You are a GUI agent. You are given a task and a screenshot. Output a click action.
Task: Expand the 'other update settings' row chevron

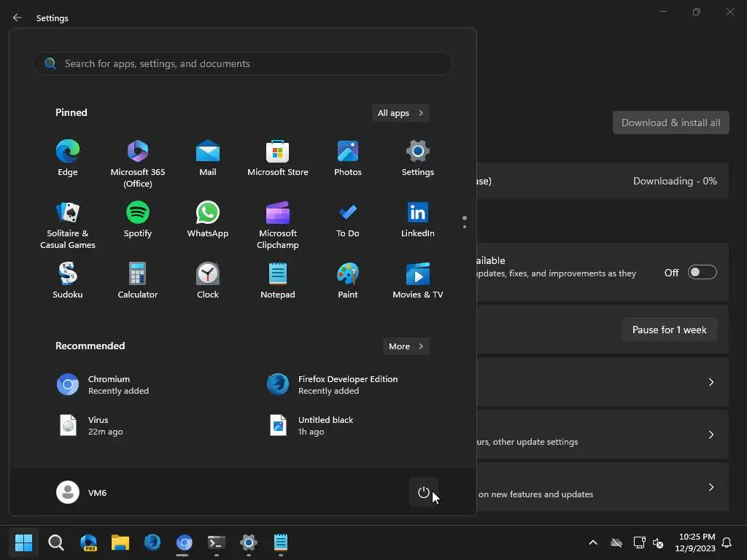pyautogui.click(x=711, y=435)
